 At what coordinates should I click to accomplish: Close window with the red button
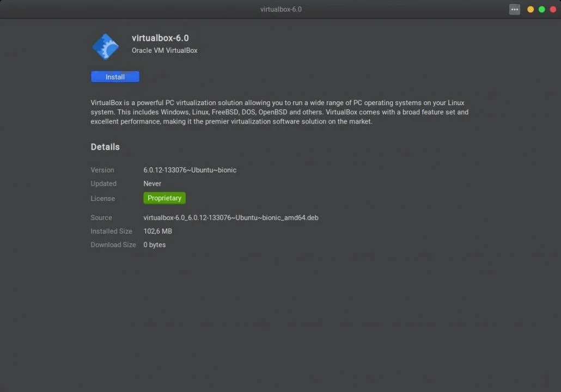[x=553, y=9]
